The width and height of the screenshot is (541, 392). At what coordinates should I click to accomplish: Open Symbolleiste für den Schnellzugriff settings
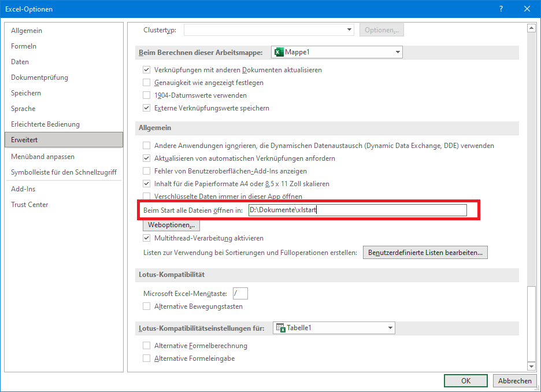pos(64,172)
